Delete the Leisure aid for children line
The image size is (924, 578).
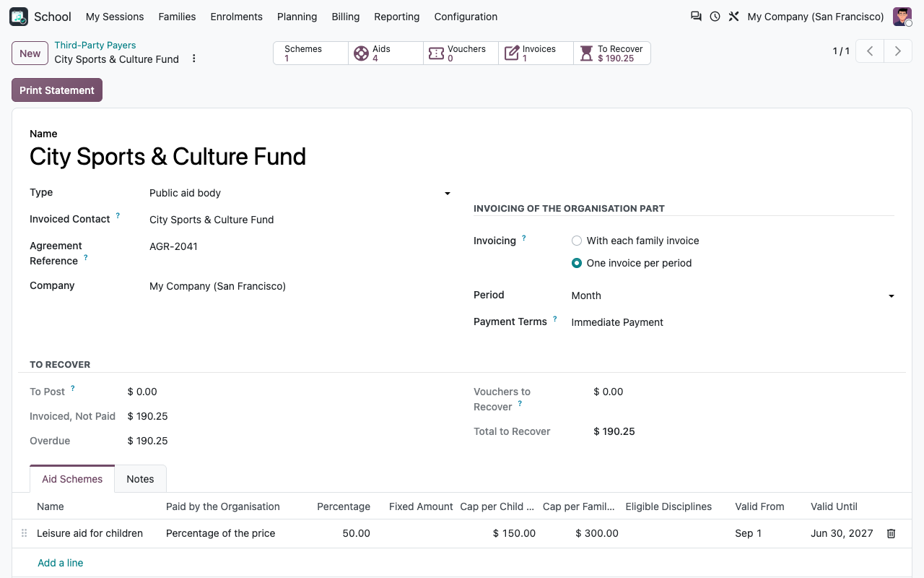[891, 533]
